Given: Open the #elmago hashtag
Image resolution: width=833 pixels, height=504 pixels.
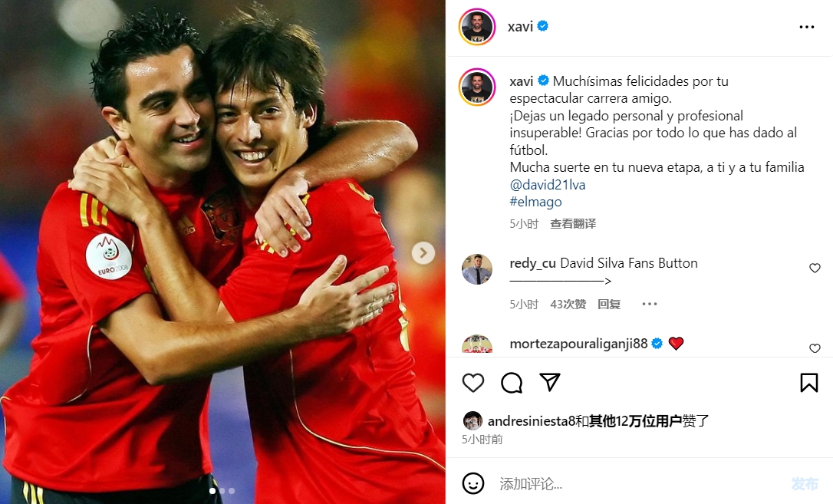Looking at the screenshot, I should click(x=535, y=202).
